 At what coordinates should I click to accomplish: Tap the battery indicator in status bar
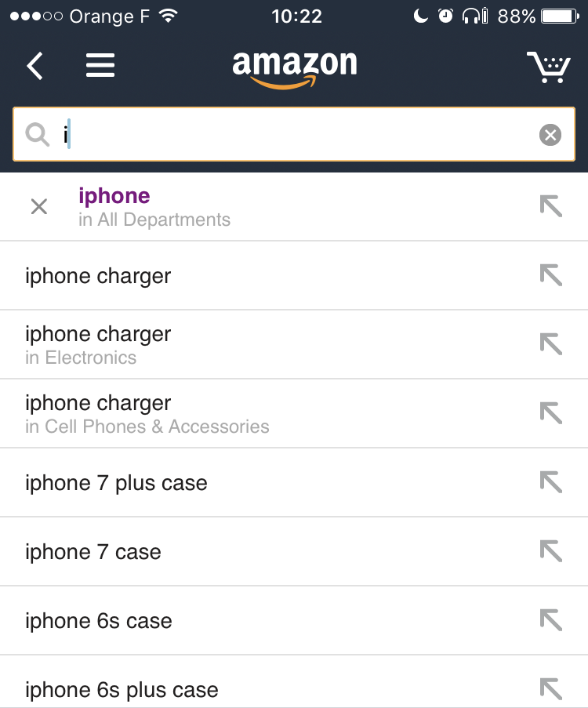pyautogui.click(x=559, y=16)
